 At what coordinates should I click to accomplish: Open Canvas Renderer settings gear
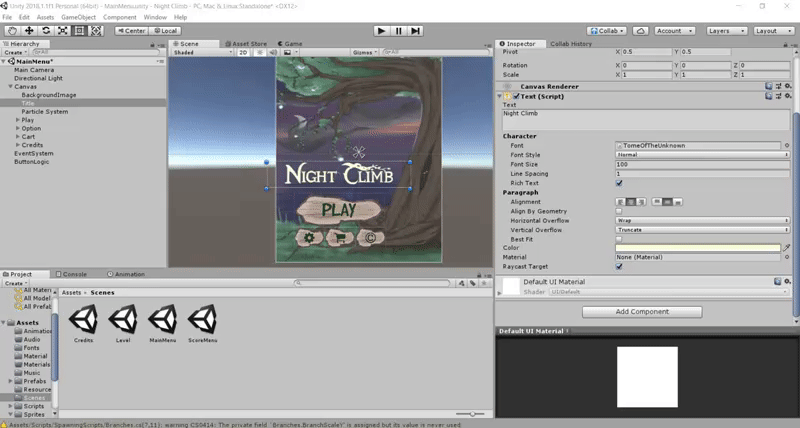click(x=788, y=86)
